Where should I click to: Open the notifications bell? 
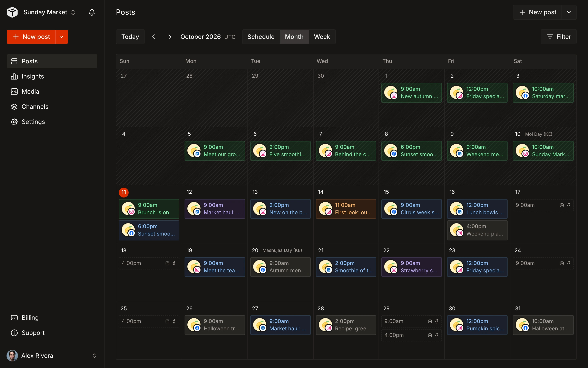[x=92, y=12]
